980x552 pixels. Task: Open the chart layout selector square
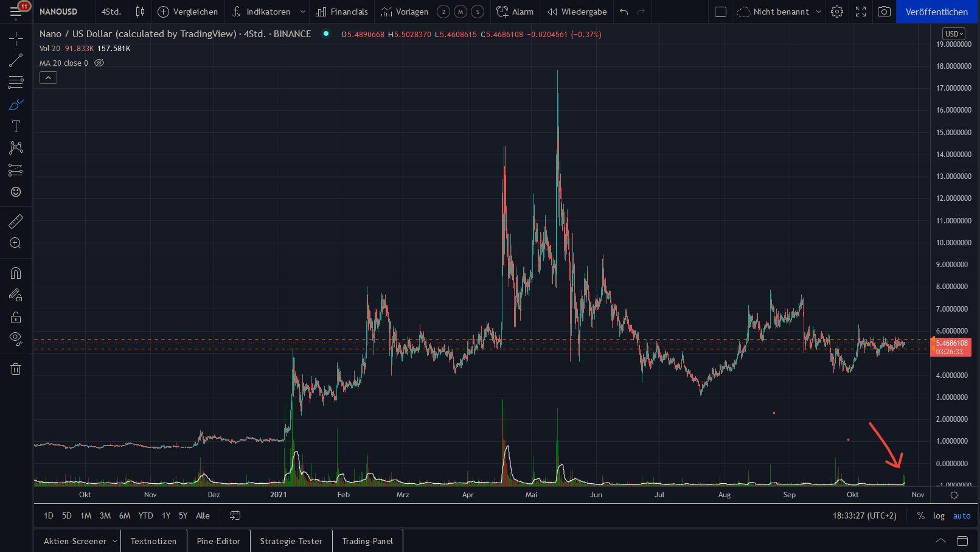click(720, 12)
